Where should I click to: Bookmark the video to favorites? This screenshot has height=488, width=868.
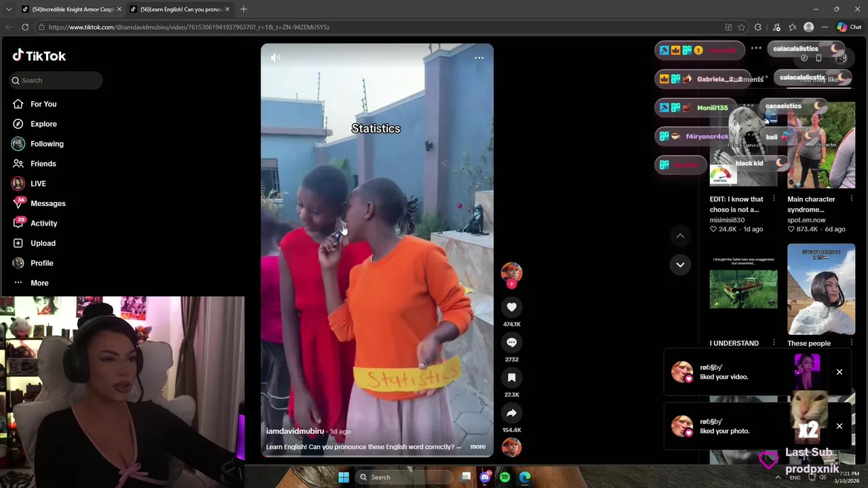click(511, 378)
